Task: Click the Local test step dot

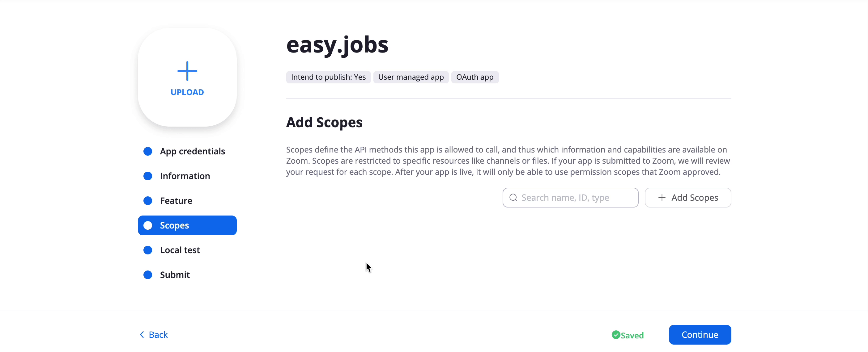Action: pyautogui.click(x=147, y=250)
